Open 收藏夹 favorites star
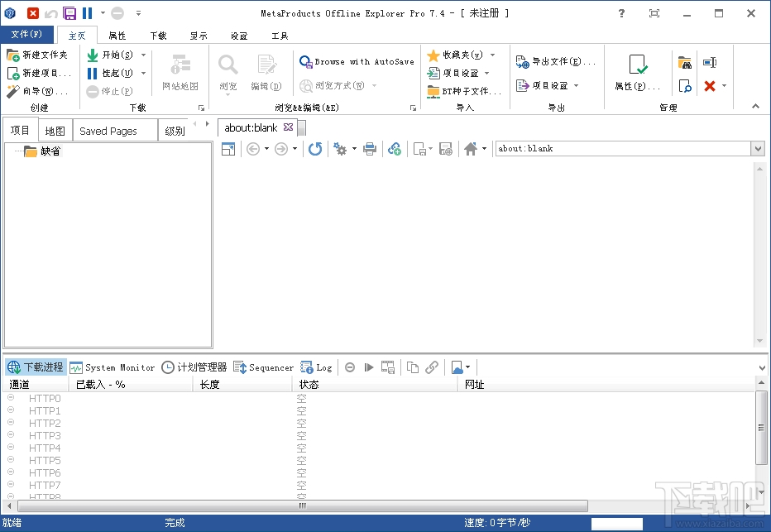This screenshot has height=532, width=771. click(455, 55)
